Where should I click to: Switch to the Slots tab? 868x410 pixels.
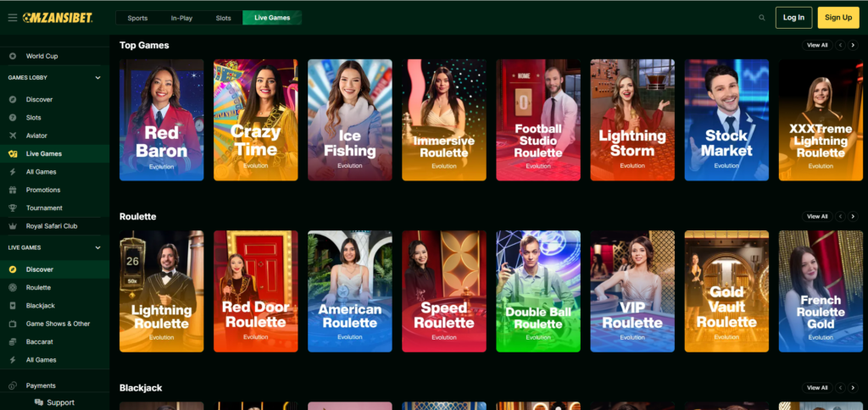tap(224, 18)
